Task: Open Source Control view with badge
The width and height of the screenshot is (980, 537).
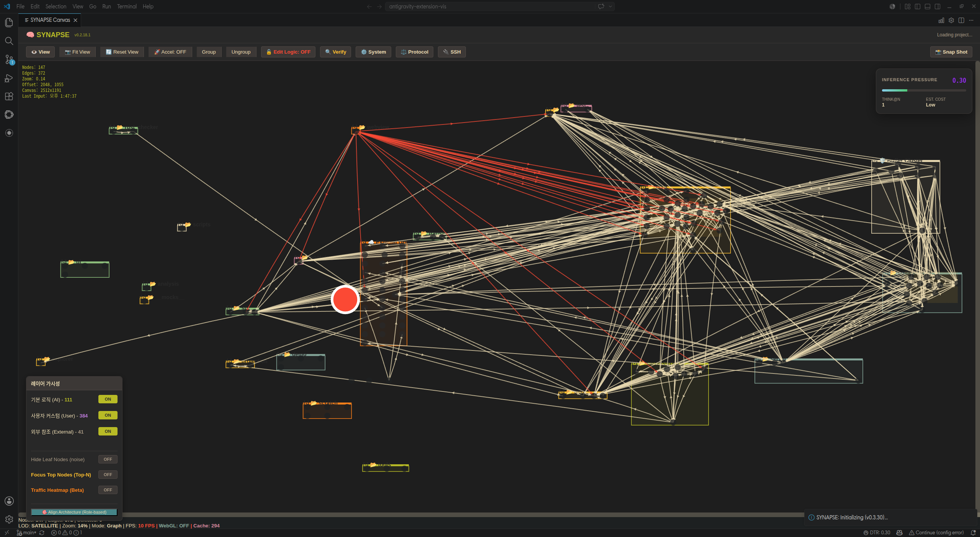Action: (x=9, y=59)
